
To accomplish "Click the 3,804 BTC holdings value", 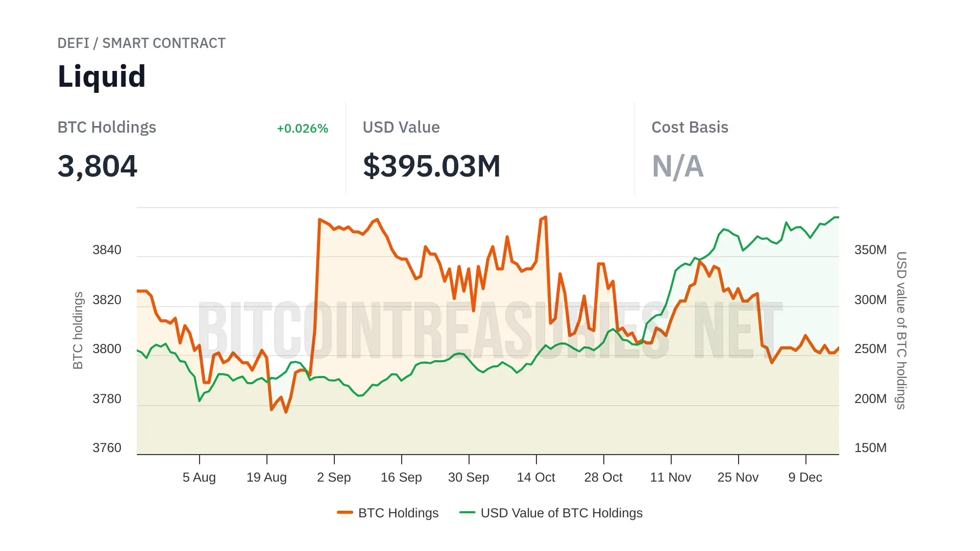I will tap(97, 166).
